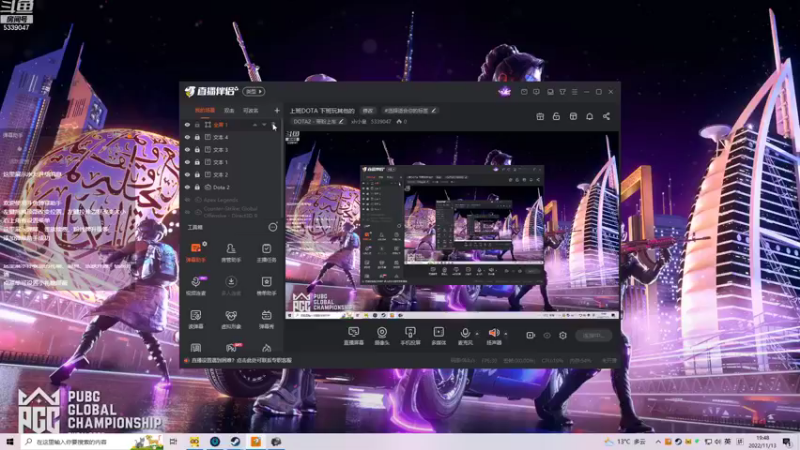Click the pill button with arrow beside the app logo
The width and height of the screenshot is (800, 450).
(254, 92)
